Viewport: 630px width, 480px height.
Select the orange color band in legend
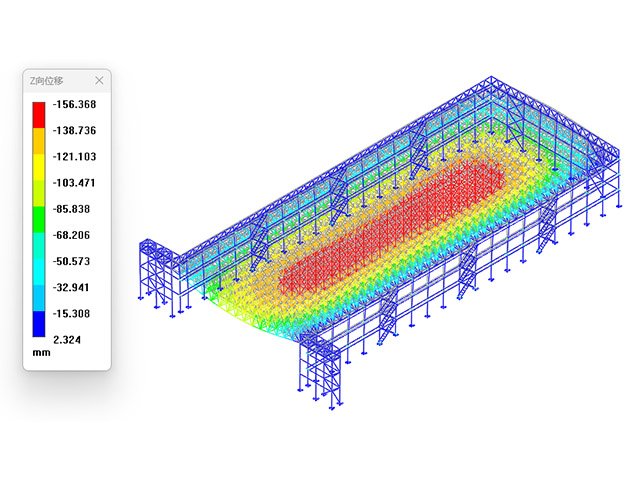point(38,138)
